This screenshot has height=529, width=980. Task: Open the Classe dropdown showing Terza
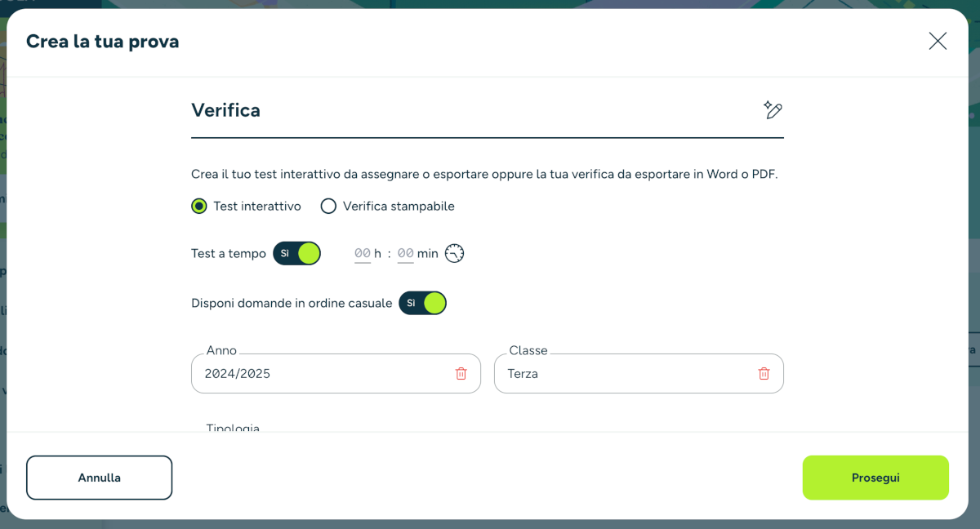pos(621,374)
